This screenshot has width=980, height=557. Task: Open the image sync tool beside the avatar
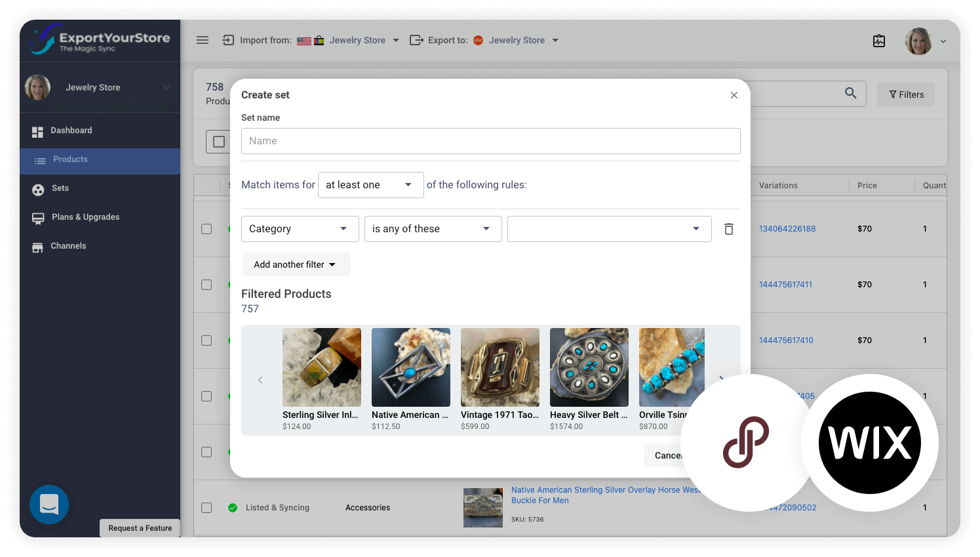(879, 40)
